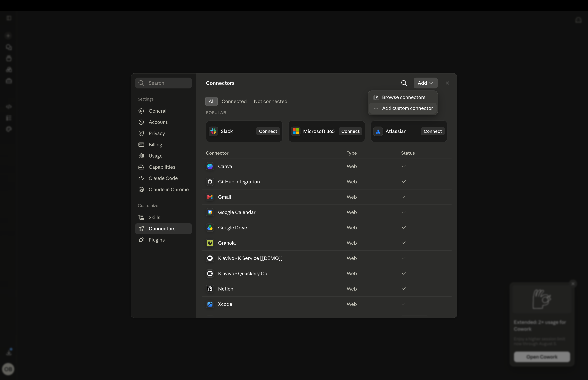Click the Klaviyo K Service DEMO icon
The height and width of the screenshot is (380, 588).
pyautogui.click(x=210, y=258)
